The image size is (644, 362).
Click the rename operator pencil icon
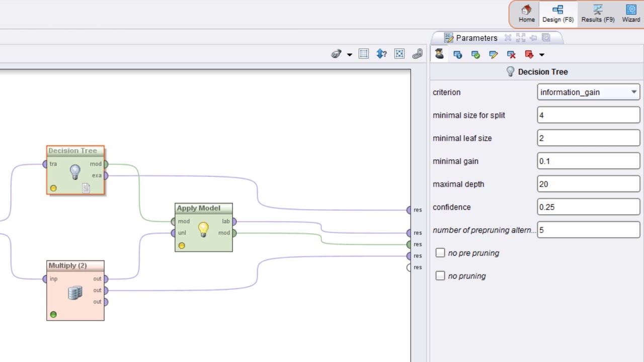(x=494, y=54)
